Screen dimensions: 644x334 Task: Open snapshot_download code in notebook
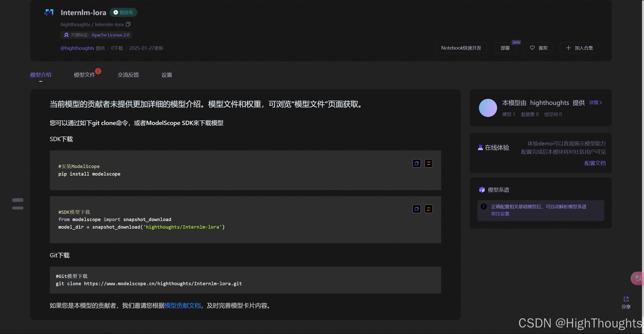429,209
